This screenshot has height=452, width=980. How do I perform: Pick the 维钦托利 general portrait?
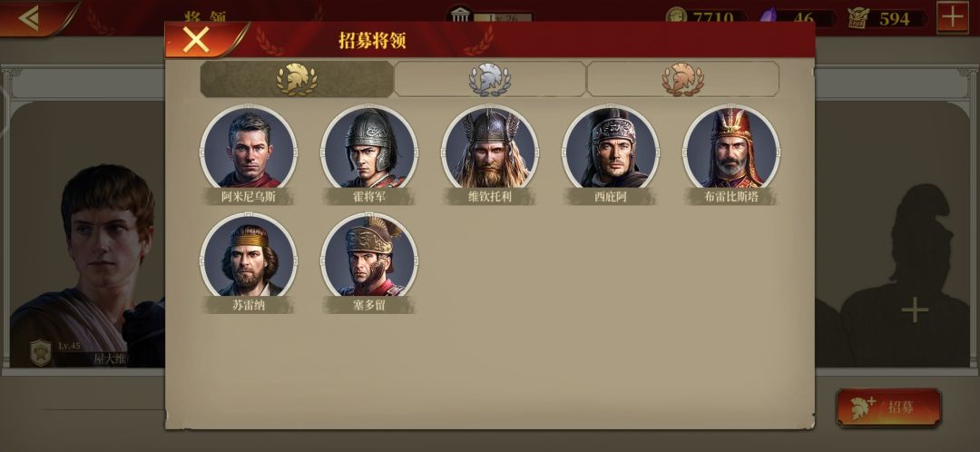[x=490, y=148]
